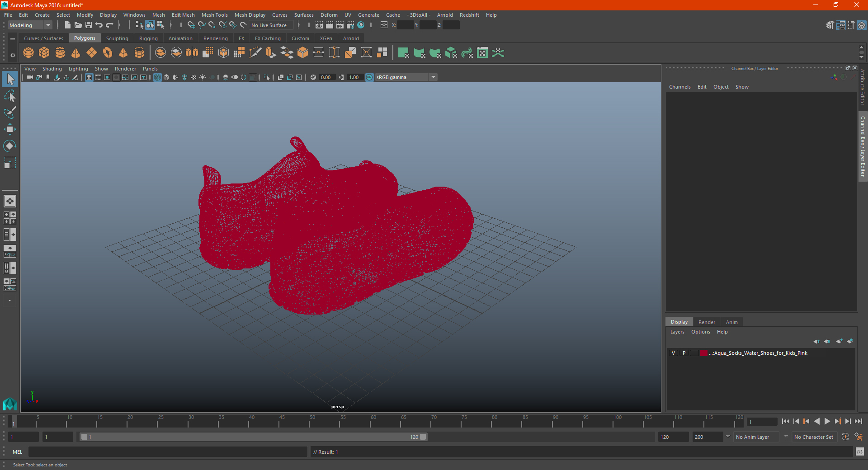Toggle the viewport grid display button

[89, 77]
